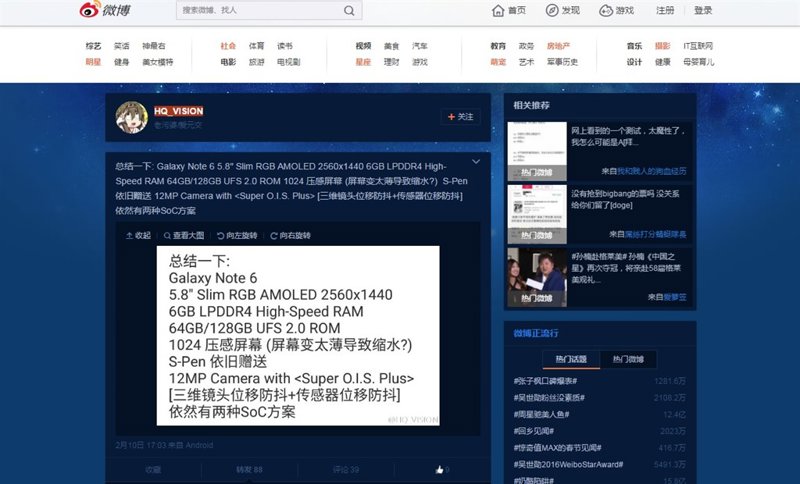Image resolution: width=800 pixels, height=484 pixels.
Task: Click the 登录 login link
Action: tap(703, 11)
